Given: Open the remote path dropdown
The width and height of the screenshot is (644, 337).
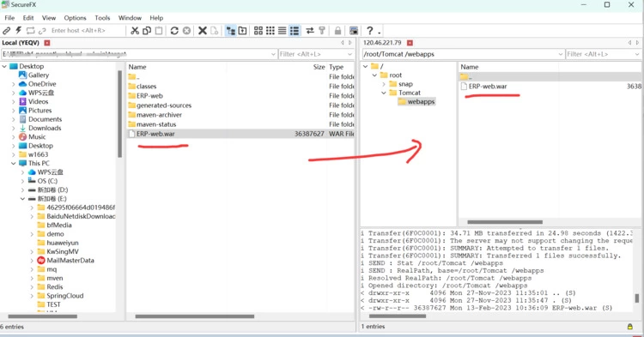Looking at the screenshot, I should coord(561,54).
